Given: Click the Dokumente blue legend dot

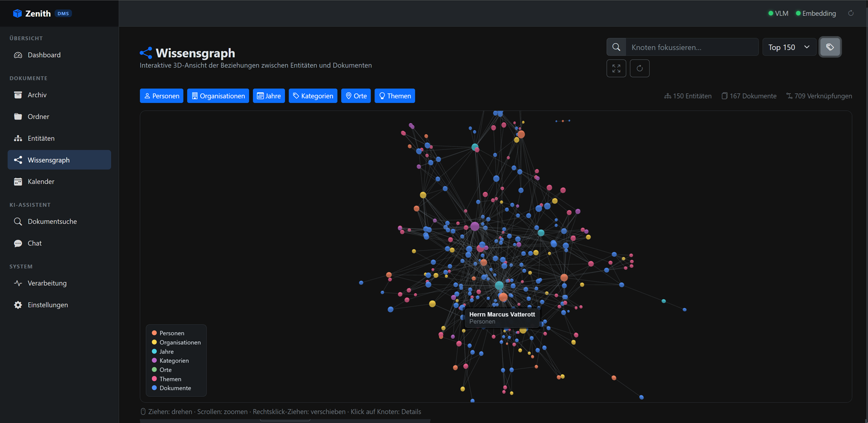Looking at the screenshot, I should click(154, 388).
